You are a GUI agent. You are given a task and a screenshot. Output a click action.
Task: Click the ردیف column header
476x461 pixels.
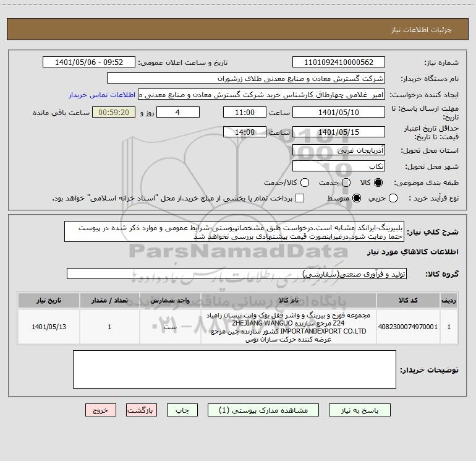(x=449, y=300)
